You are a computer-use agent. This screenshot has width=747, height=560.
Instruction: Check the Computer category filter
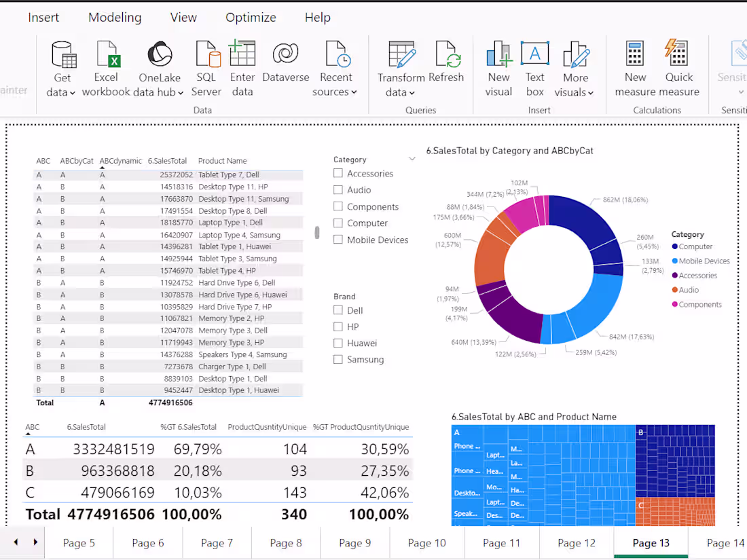338,223
